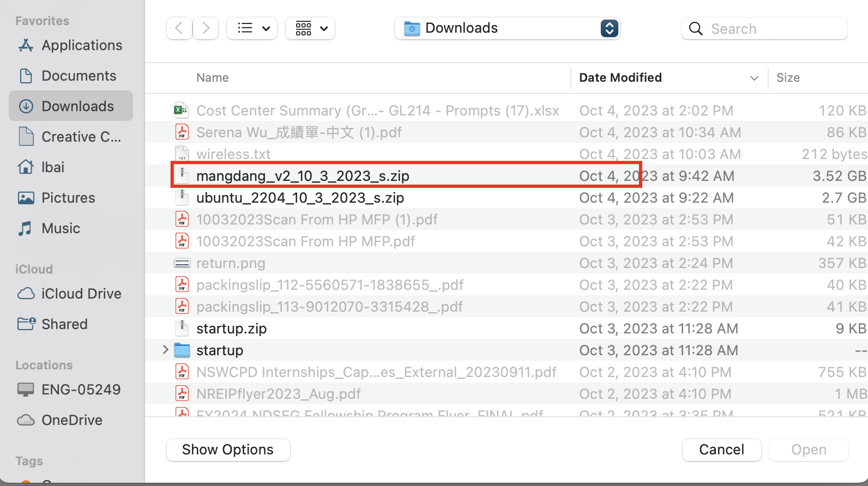Open the Pictures sidebar folder
The image size is (868, 486).
[68, 198]
